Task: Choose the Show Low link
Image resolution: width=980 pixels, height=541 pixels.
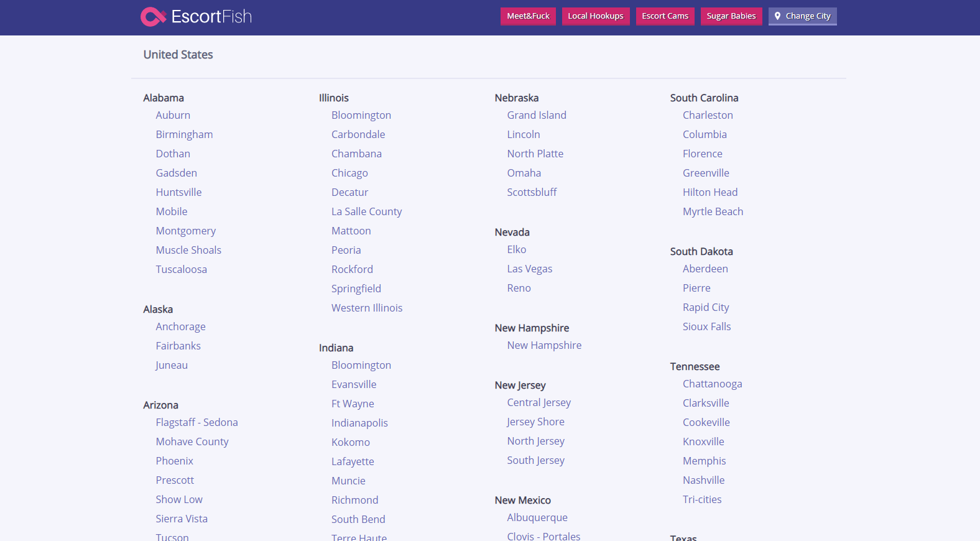Action: [x=179, y=499]
